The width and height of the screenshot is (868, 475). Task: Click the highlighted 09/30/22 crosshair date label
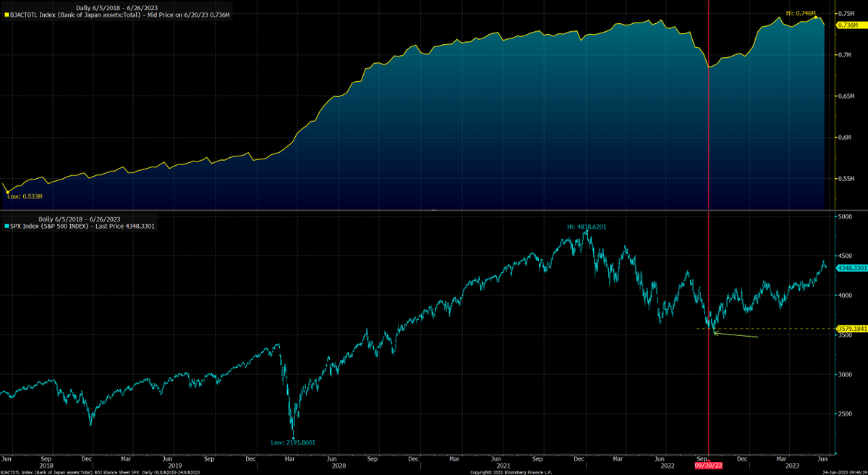pos(708,466)
